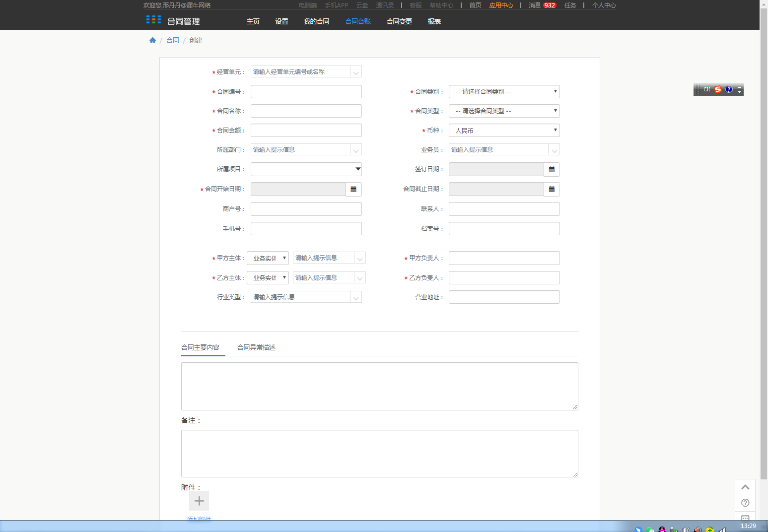Click the 任务 top link

coord(570,5)
